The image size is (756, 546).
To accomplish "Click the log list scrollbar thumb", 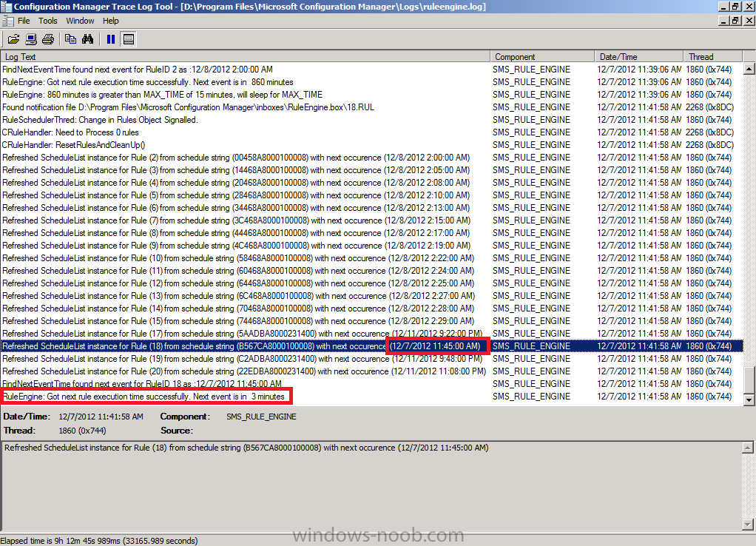I will coord(749,380).
